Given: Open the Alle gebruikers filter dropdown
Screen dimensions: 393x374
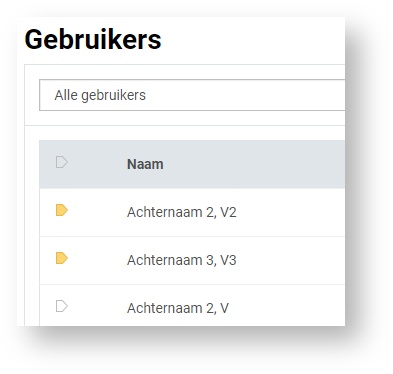Looking at the screenshot, I should point(192,95).
